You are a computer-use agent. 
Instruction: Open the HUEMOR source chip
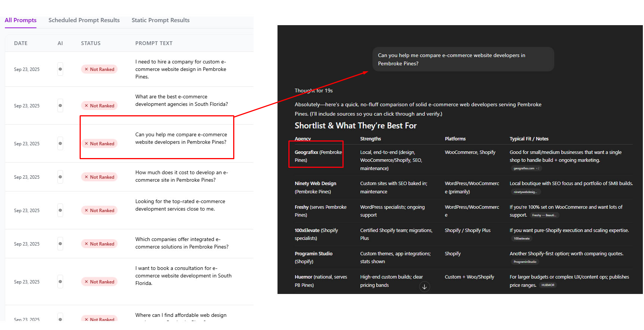pos(548,285)
